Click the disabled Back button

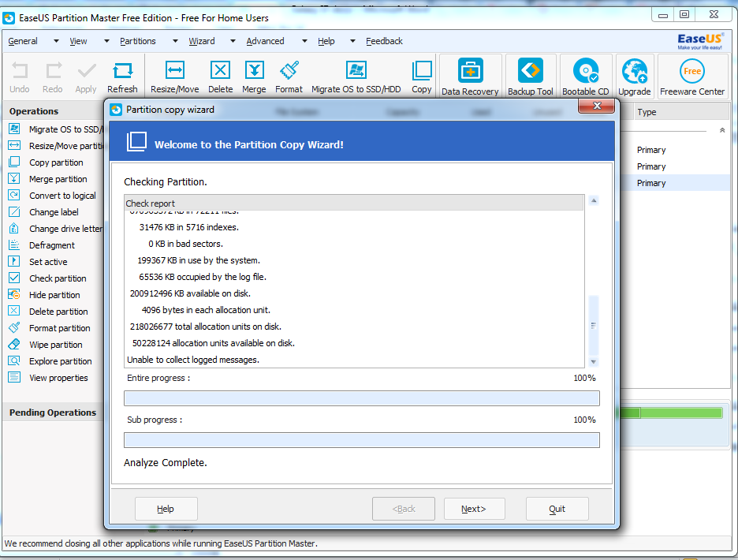[404, 509]
